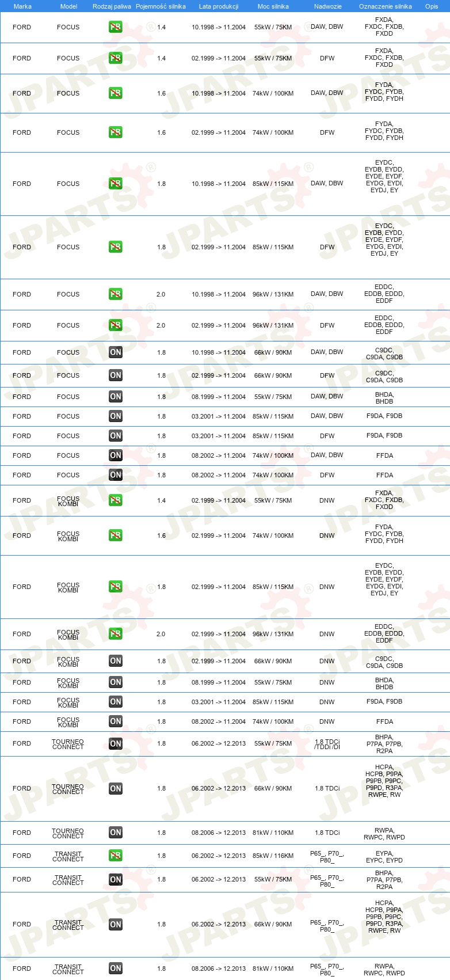Select FORD brand cell in first Focus 1.4 row
This screenshot has height=980, width=450.
coord(22,27)
